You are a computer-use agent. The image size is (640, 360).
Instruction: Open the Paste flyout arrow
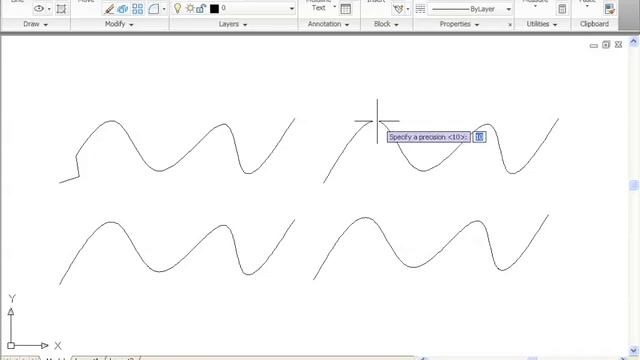[587, 6]
